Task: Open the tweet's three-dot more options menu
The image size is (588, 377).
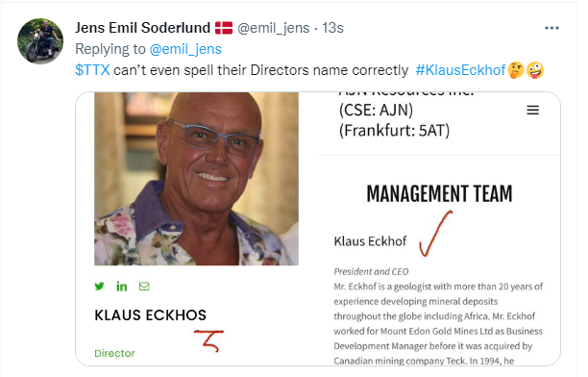Action: 551,28
